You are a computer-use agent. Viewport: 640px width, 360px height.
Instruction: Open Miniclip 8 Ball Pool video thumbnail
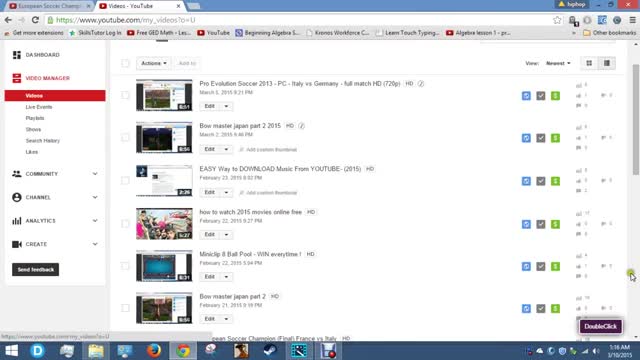click(x=164, y=266)
